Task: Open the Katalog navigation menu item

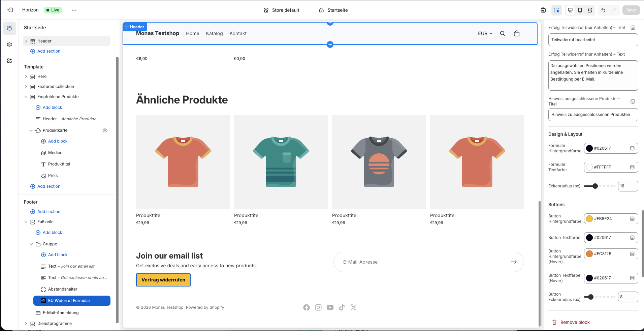Action: coord(214,33)
